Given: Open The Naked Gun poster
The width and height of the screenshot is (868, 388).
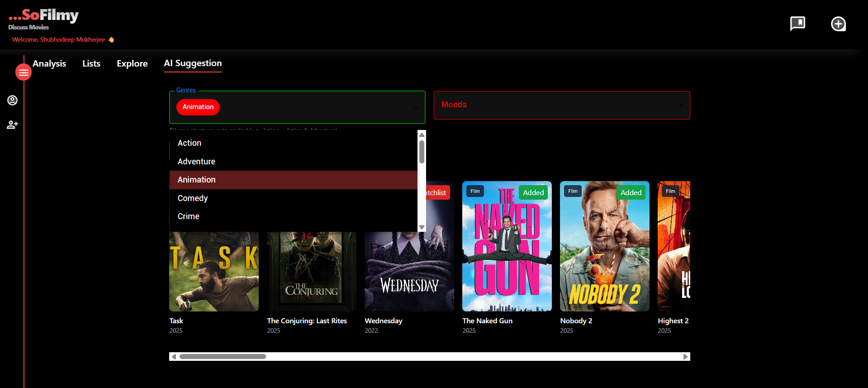Looking at the screenshot, I should tap(507, 246).
